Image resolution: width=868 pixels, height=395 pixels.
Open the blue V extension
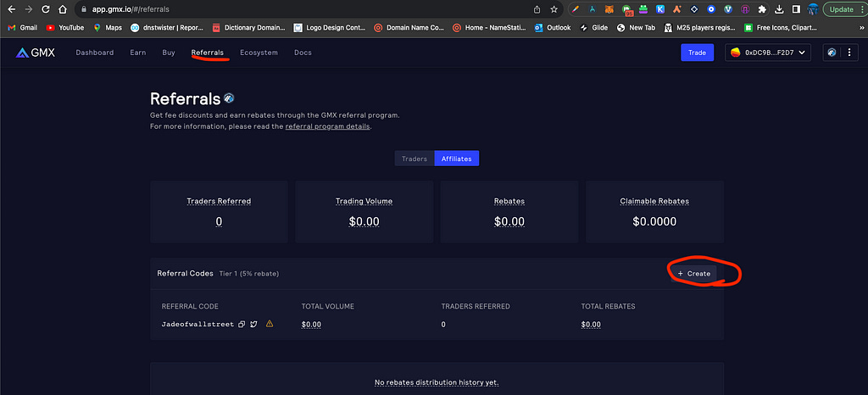pos(728,9)
